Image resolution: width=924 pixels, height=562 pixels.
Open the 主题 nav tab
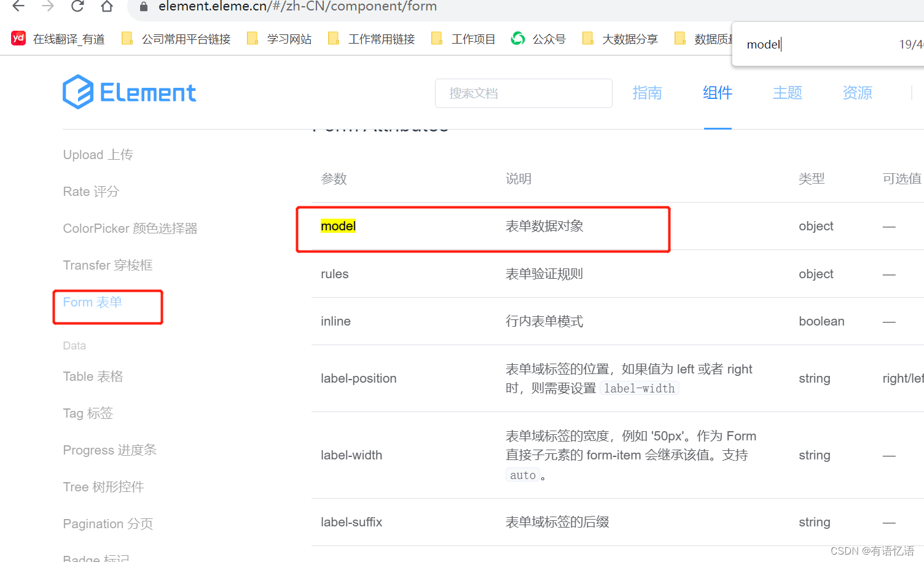point(788,93)
